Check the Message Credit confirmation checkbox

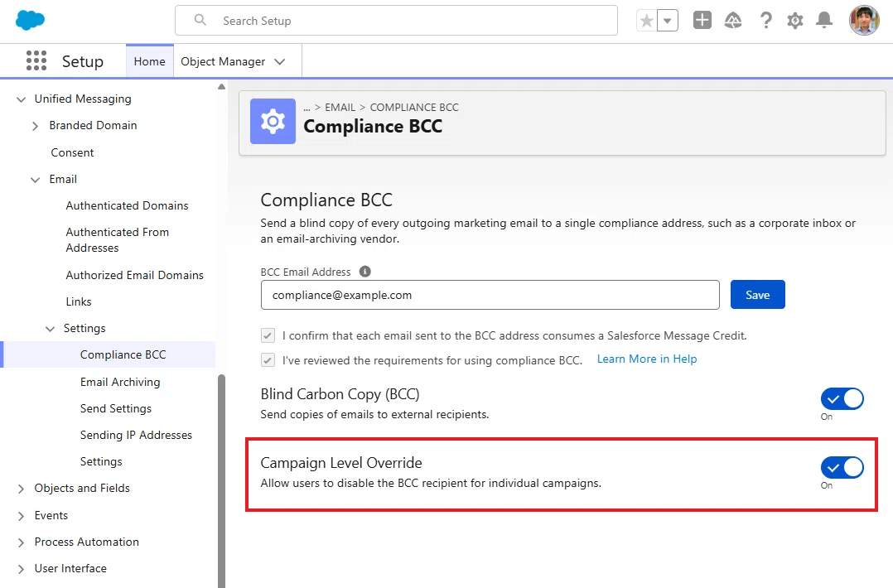[x=268, y=335]
